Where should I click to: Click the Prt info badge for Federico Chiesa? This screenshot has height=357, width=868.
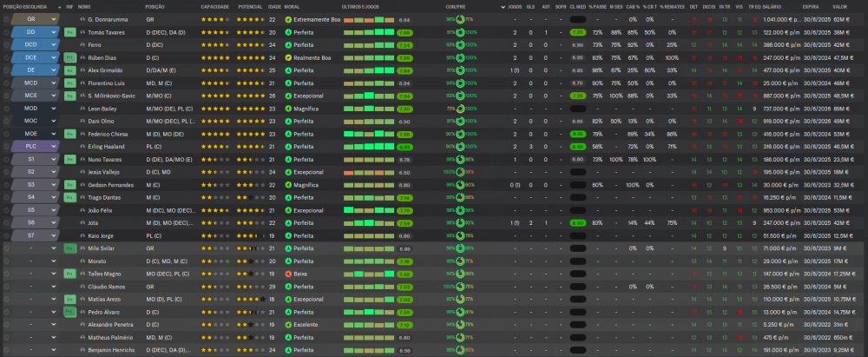(69, 134)
